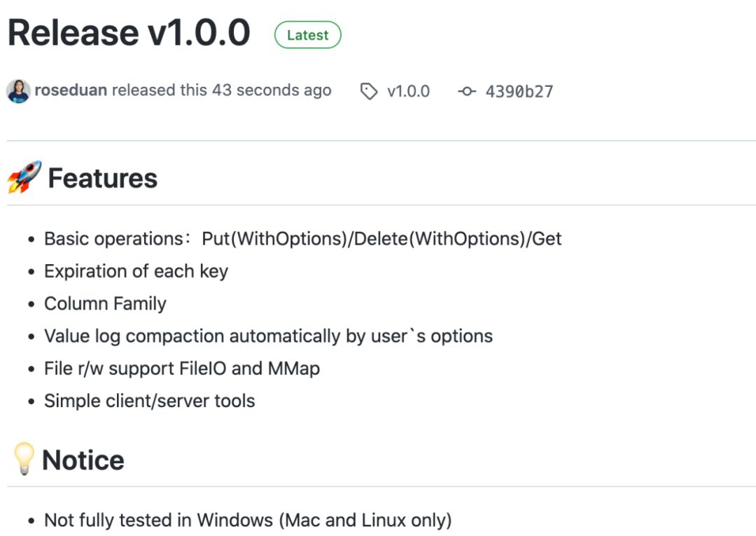756x536 pixels.
Task: Open roseduan's profile avatar
Action: [17, 90]
